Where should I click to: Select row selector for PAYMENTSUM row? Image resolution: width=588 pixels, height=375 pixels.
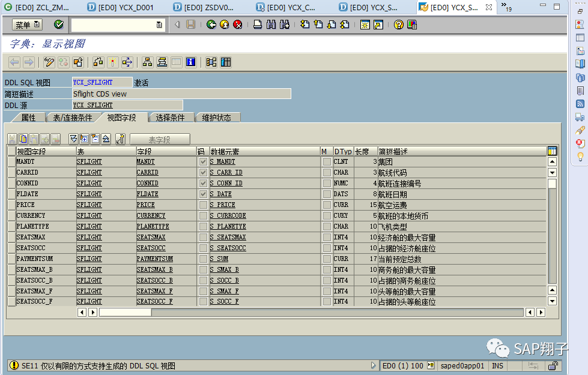tap(11, 259)
